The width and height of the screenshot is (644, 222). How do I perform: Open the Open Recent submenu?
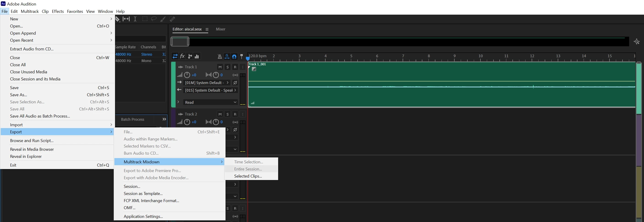57,40
